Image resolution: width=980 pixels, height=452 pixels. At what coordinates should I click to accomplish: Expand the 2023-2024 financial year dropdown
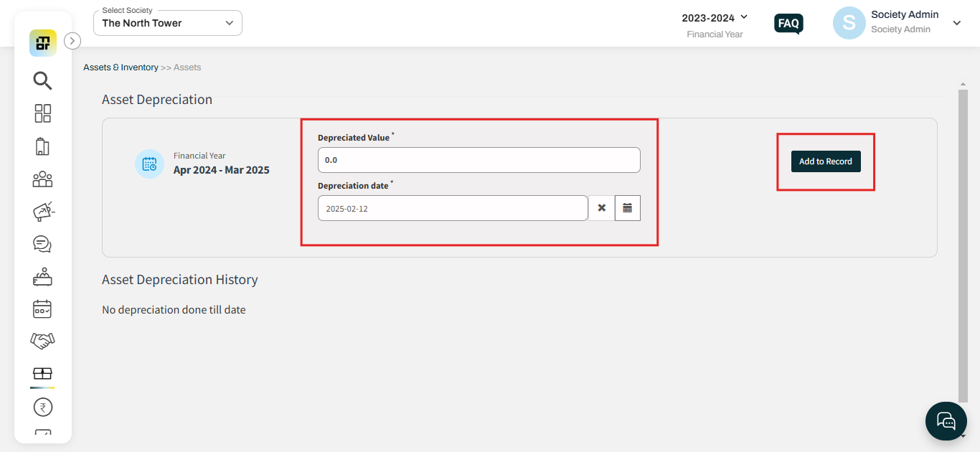pyautogui.click(x=715, y=17)
